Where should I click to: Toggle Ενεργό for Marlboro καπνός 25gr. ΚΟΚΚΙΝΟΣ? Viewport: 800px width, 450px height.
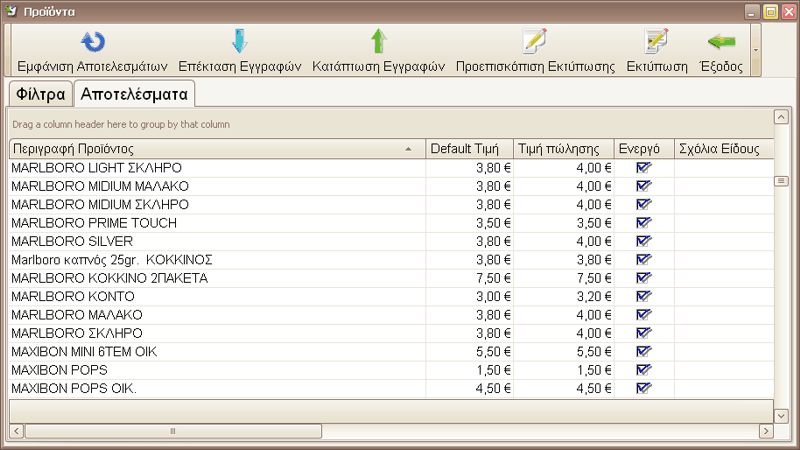coord(644,259)
